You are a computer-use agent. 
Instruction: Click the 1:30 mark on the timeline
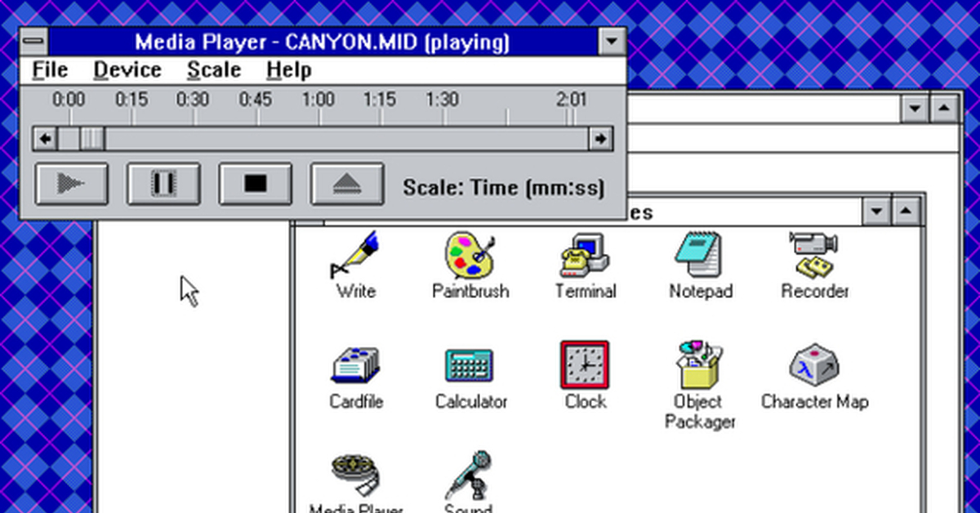(x=442, y=100)
